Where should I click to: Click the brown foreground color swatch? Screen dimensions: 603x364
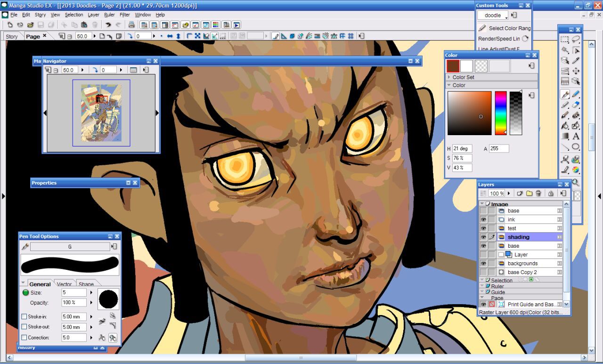[x=453, y=66]
